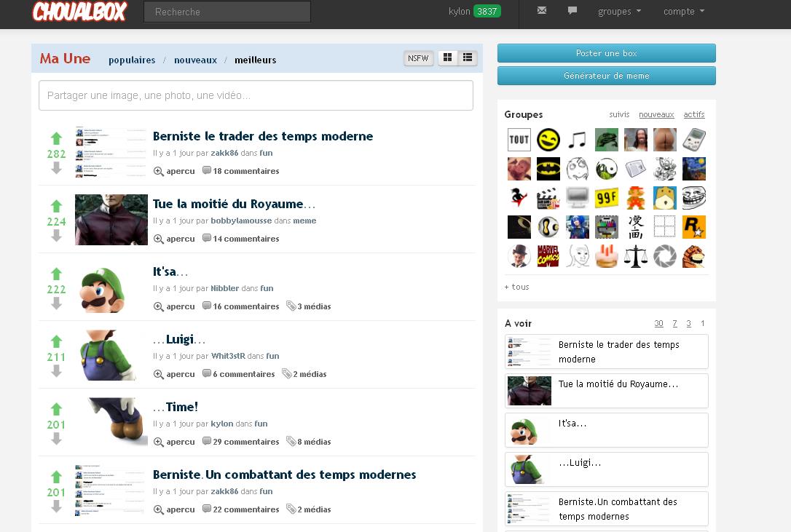
Task: Open the "+ tous" groups link
Action: 516,287
